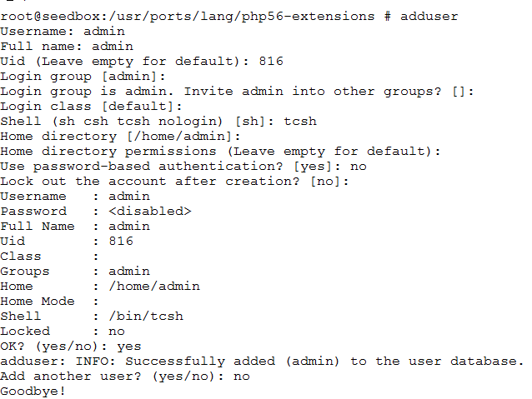Viewport: 532px width, 399px height.
Task: Click the 'no' after Add another user
Action: click(x=242, y=377)
